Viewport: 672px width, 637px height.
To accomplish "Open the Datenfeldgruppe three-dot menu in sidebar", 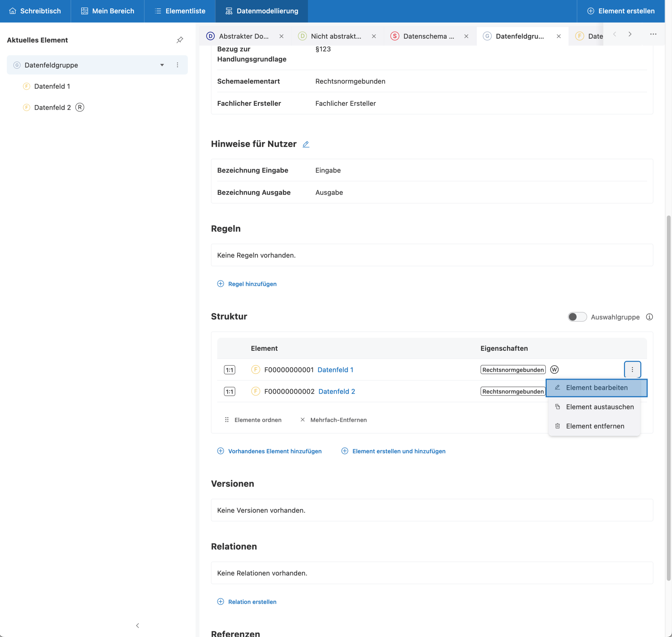I will coord(177,65).
